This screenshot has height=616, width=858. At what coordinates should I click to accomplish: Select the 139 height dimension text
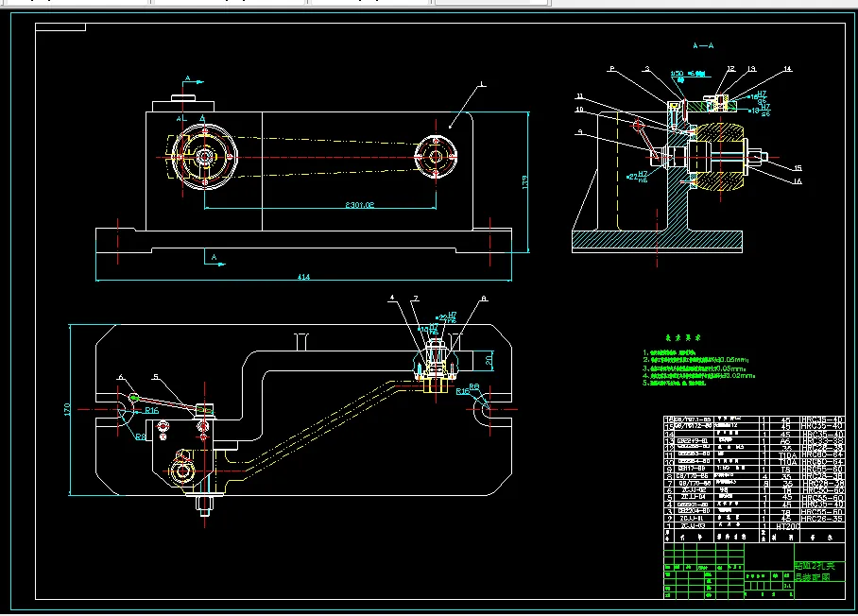[525, 182]
